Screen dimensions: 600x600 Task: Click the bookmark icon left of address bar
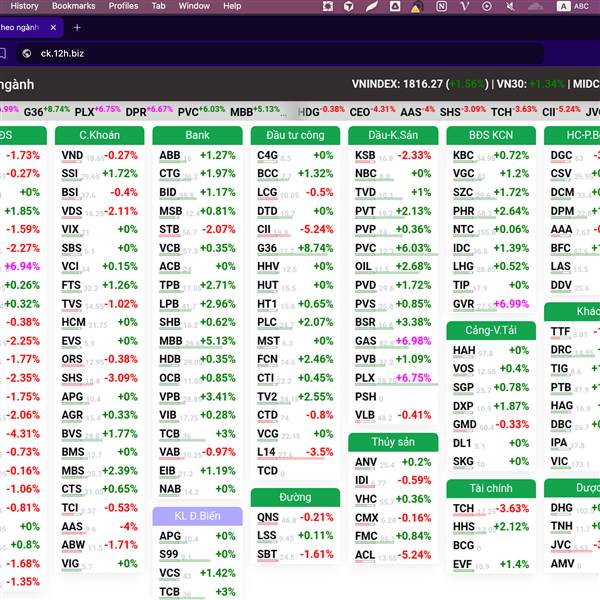click(2, 53)
